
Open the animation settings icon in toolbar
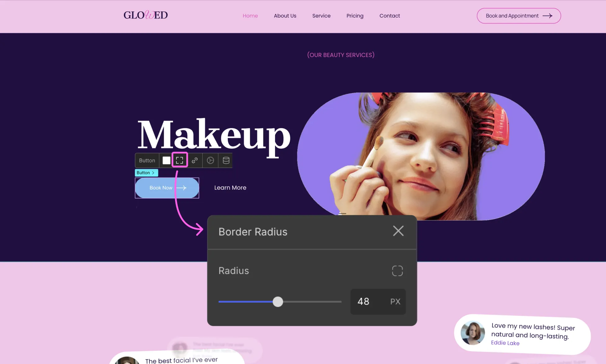pos(210,160)
